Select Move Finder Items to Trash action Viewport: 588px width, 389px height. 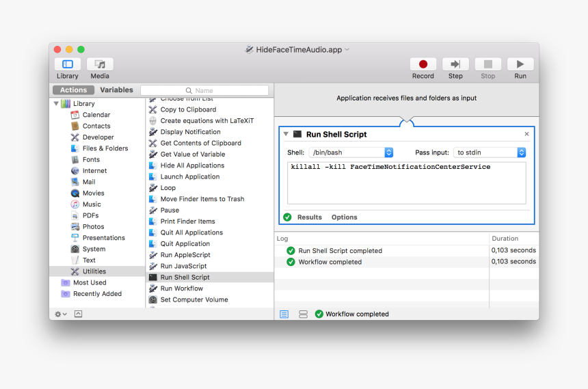point(210,199)
